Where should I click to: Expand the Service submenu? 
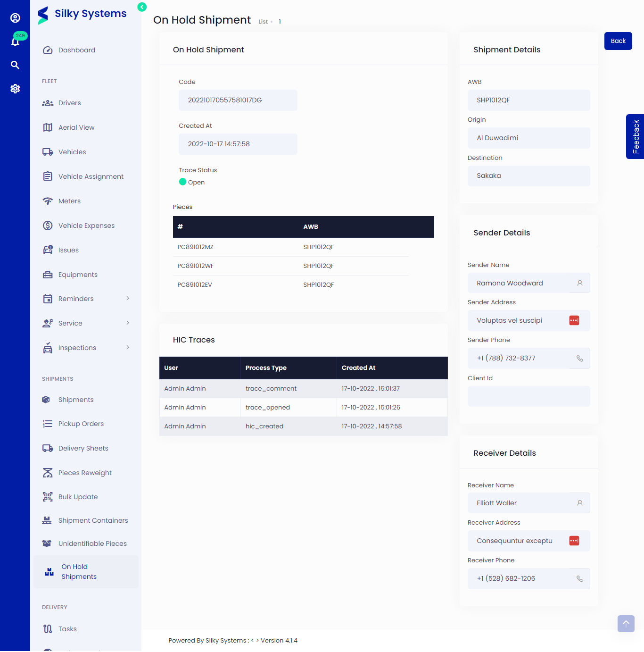point(127,323)
